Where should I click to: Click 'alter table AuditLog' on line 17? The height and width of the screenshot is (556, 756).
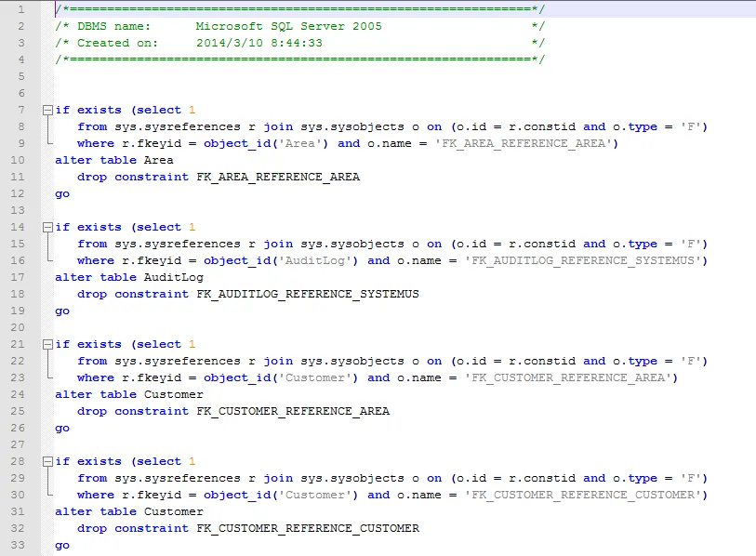pyautogui.click(x=129, y=277)
